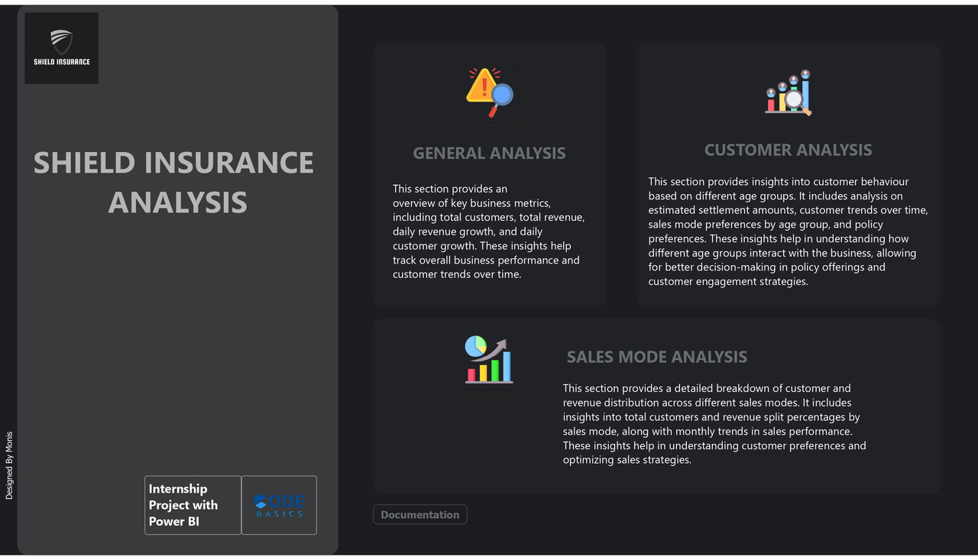Click the upward arrow on Sales Mode icon
This screenshot has width=978, height=560.
point(504,344)
